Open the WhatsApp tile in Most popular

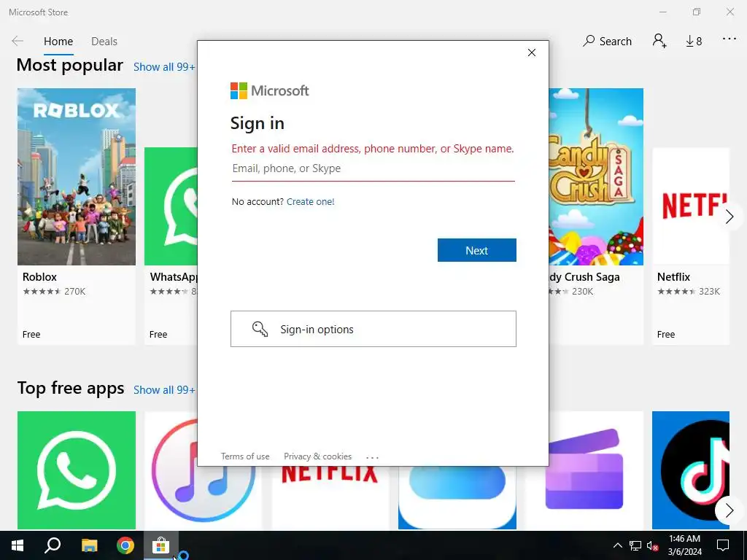pos(171,246)
